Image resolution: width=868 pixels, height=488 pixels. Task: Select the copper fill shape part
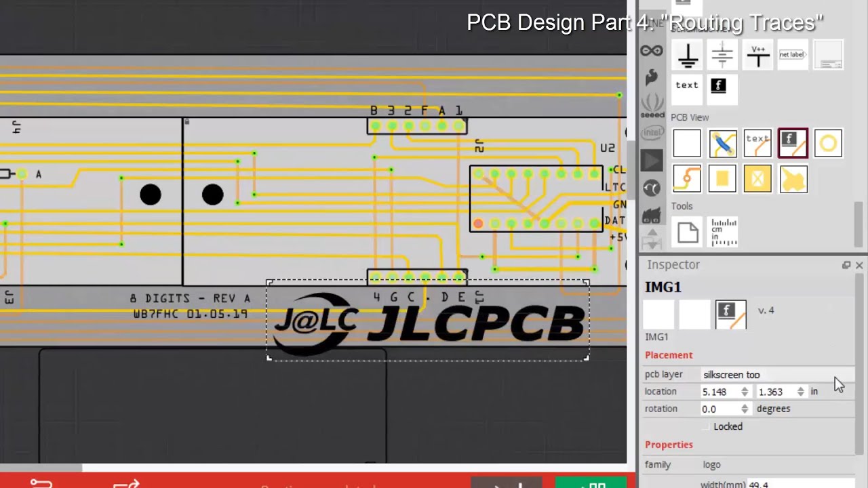pyautogui.click(x=793, y=179)
